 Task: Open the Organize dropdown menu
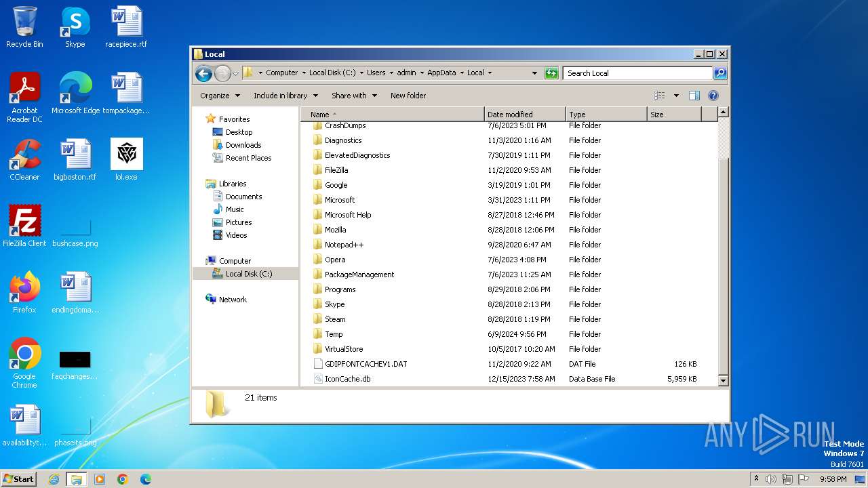point(220,96)
